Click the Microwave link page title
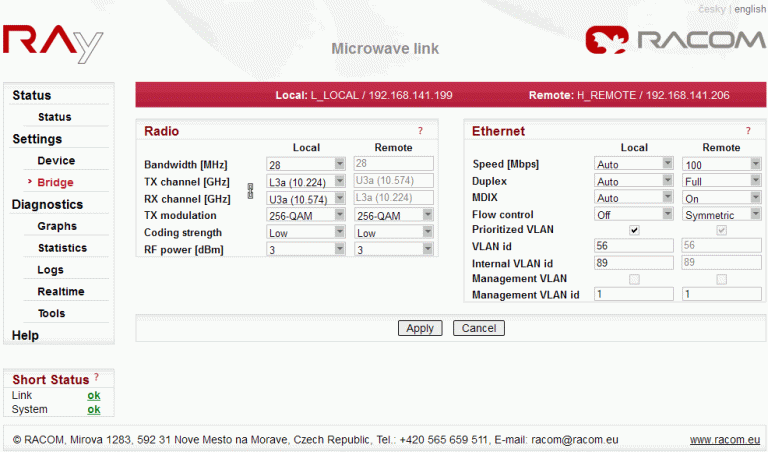The height and width of the screenshot is (452, 768). (385, 48)
